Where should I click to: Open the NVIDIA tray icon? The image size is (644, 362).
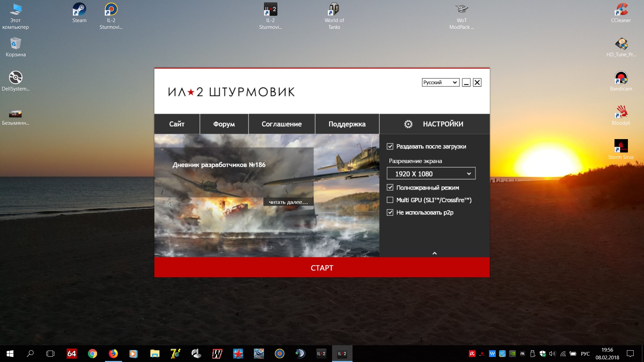click(512, 354)
